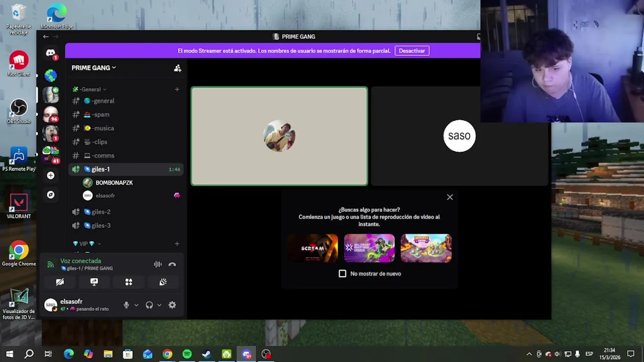This screenshot has width=644, height=362.
Task: Collapse the -General category
Action: tap(90, 89)
